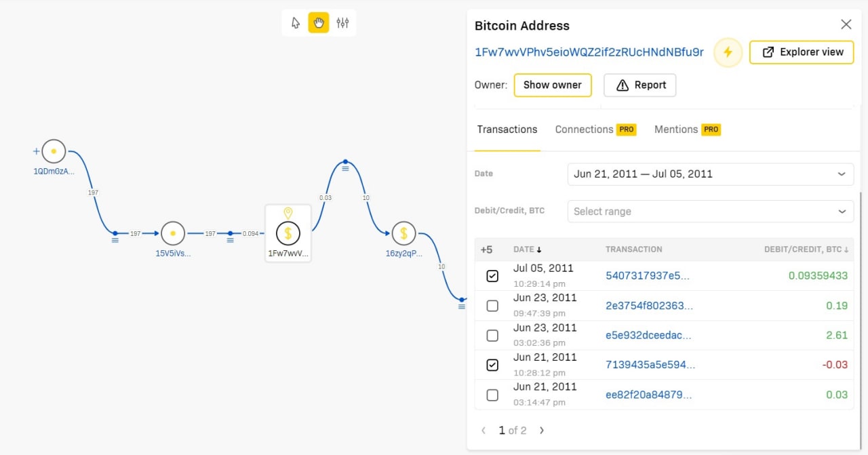The height and width of the screenshot is (455, 868).
Task: Click the 2.61 credit amount
Action: click(837, 336)
